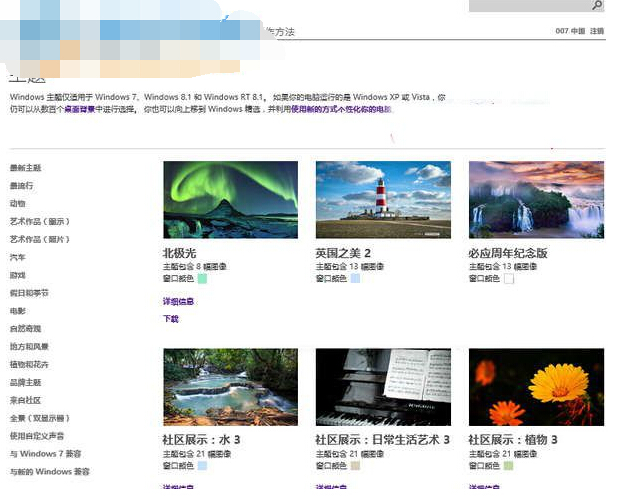Select 汽车 category in sidebar

[18, 258]
